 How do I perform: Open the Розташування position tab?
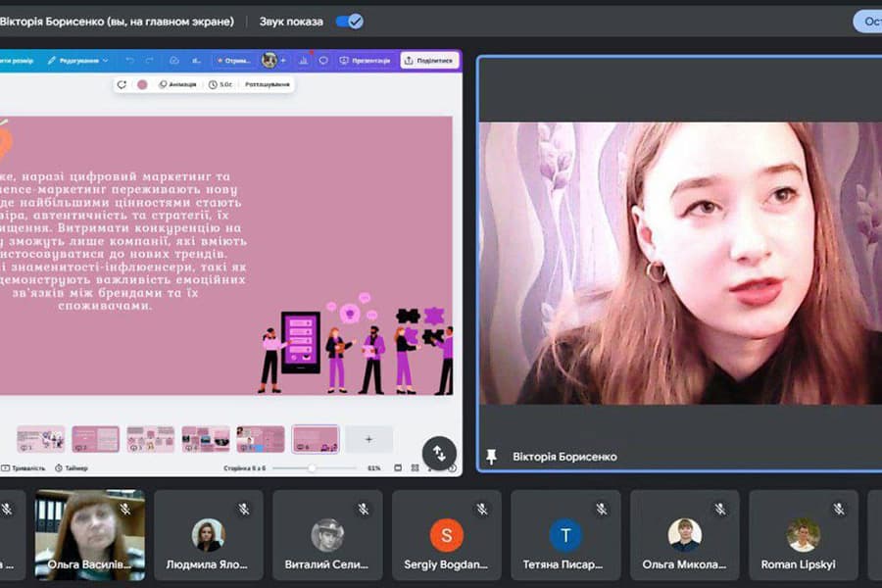[x=267, y=84]
